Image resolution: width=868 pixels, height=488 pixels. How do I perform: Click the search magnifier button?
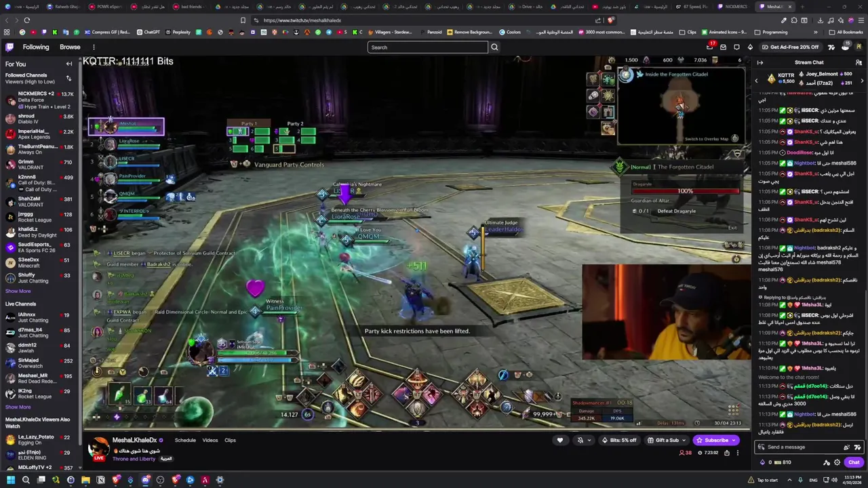(x=494, y=47)
